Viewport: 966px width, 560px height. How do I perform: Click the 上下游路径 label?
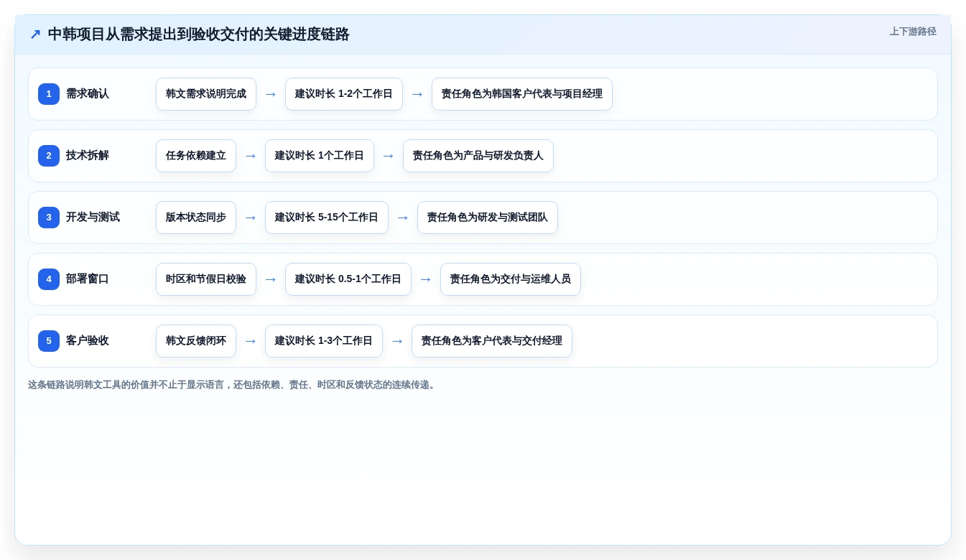point(913,32)
